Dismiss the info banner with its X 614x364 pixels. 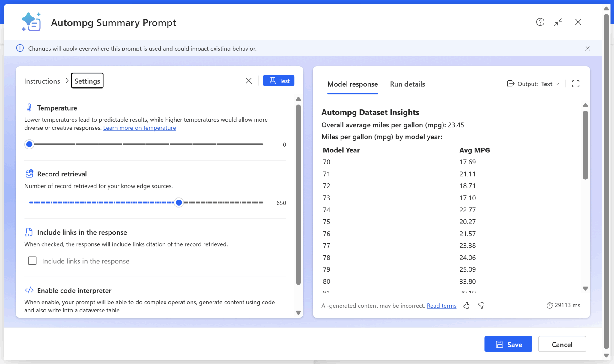pos(587,48)
